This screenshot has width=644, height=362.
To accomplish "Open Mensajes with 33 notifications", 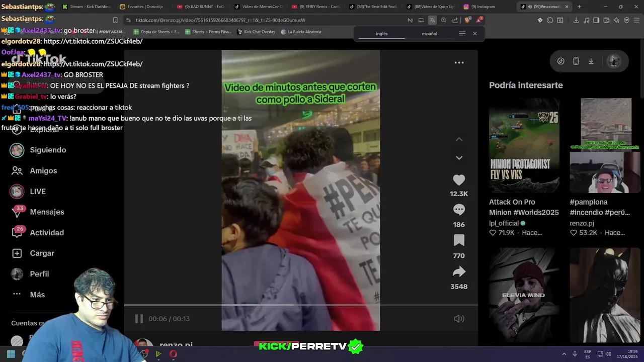I will coord(47,212).
